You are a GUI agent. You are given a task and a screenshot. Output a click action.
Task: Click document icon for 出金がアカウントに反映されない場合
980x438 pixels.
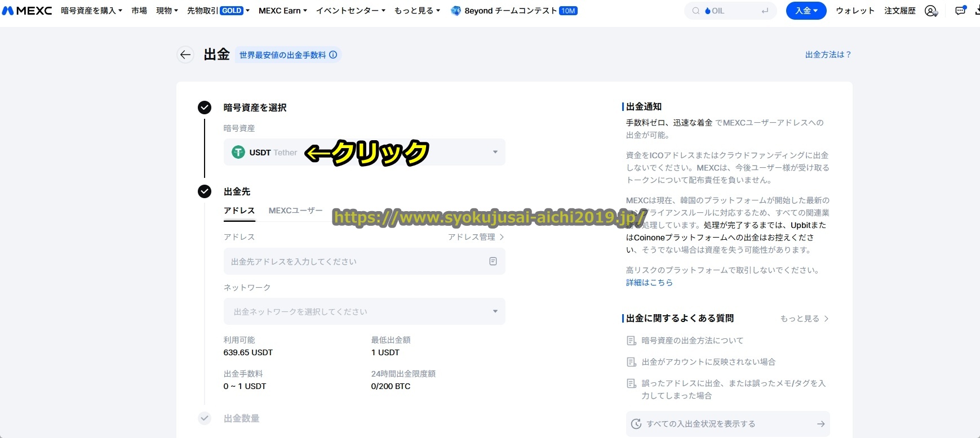[x=632, y=362]
